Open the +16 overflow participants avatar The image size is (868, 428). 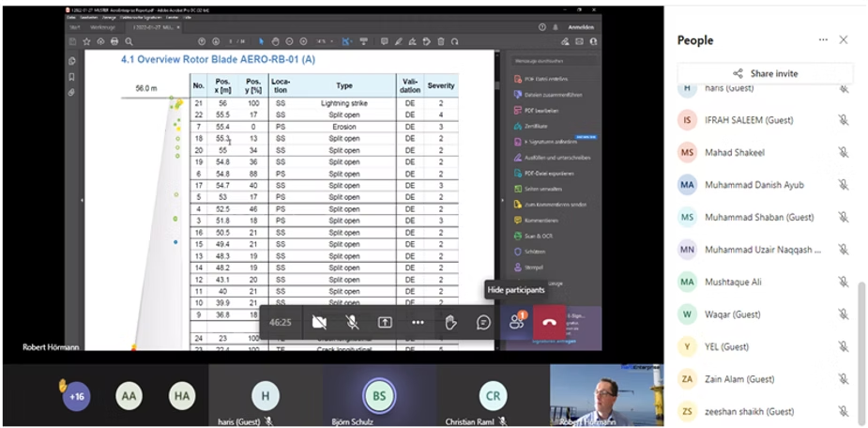click(77, 397)
